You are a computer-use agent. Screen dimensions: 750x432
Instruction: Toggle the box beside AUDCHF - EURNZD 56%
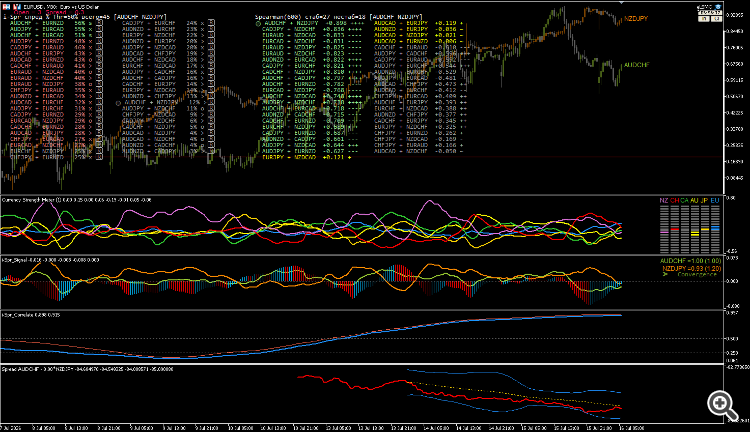click(x=99, y=23)
